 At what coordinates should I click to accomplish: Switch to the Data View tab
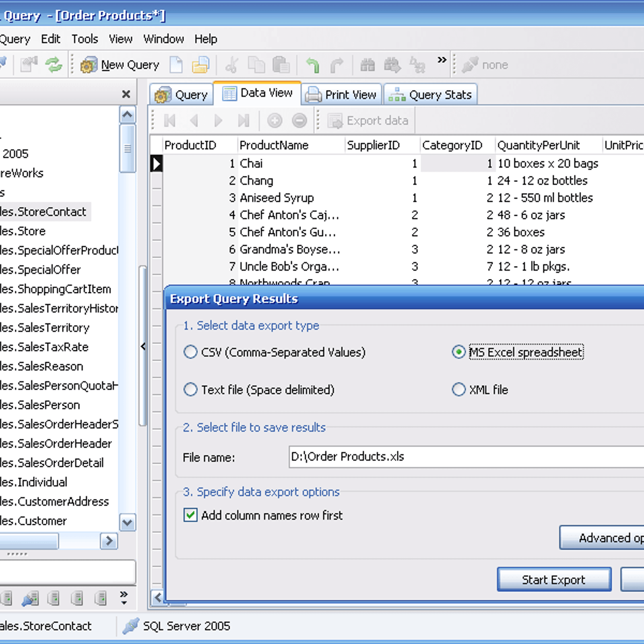pyautogui.click(x=257, y=93)
